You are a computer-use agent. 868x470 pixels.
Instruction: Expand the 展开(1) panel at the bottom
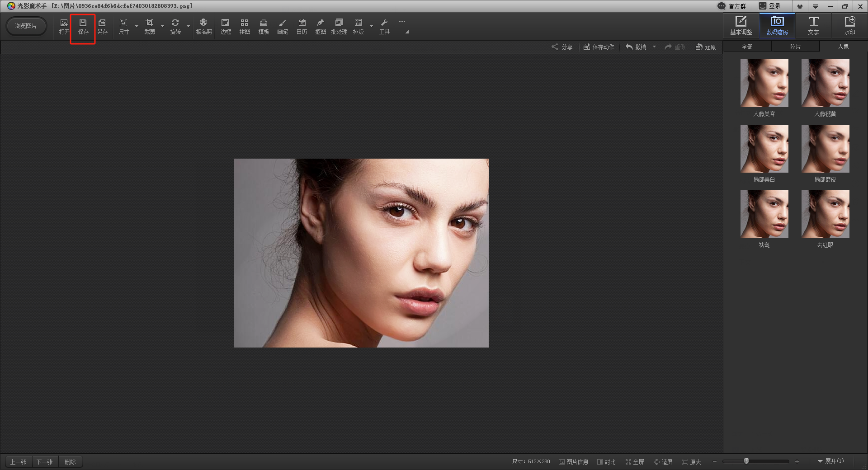pyautogui.click(x=830, y=461)
